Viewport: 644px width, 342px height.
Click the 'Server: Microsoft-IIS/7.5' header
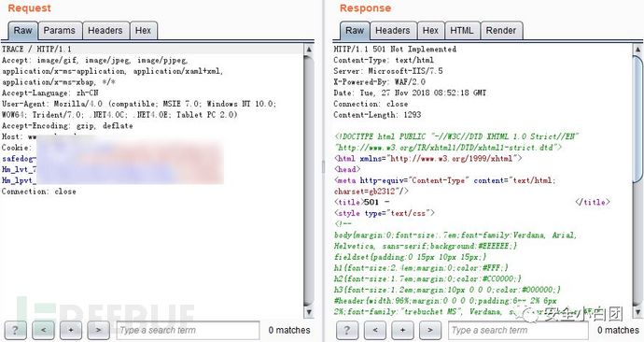coord(388,71)
